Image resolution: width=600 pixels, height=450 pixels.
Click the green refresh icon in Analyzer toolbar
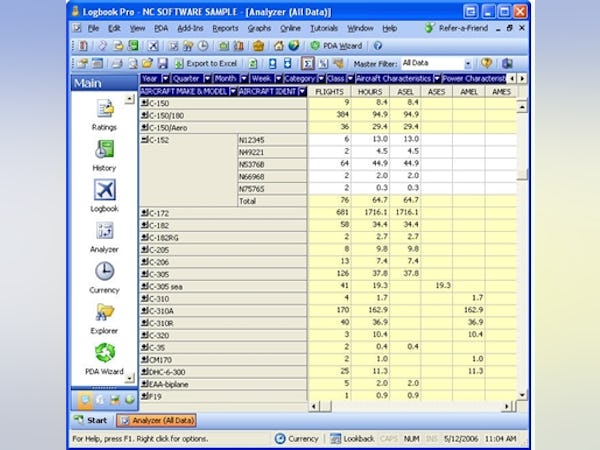pos(253,64)
